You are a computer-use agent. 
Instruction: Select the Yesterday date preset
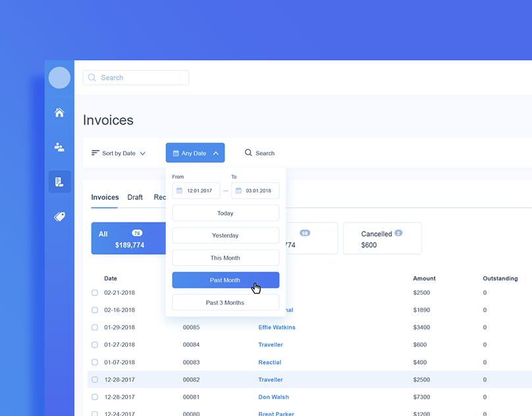coord(226,236)
